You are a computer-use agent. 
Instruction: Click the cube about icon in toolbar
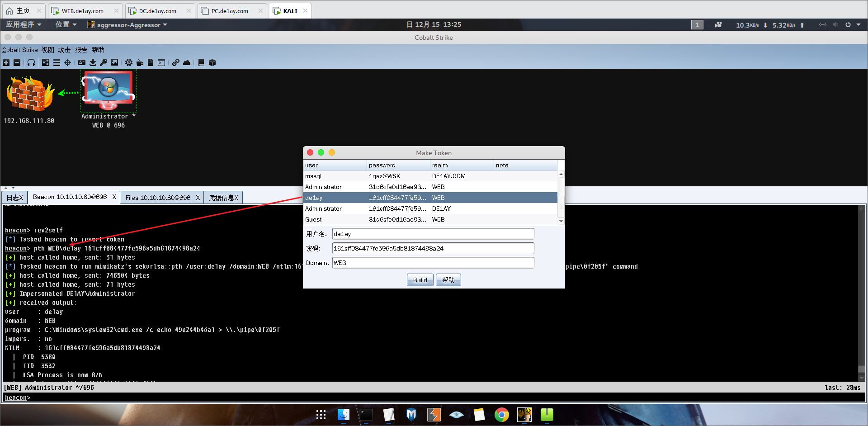(x=212, y=63)
